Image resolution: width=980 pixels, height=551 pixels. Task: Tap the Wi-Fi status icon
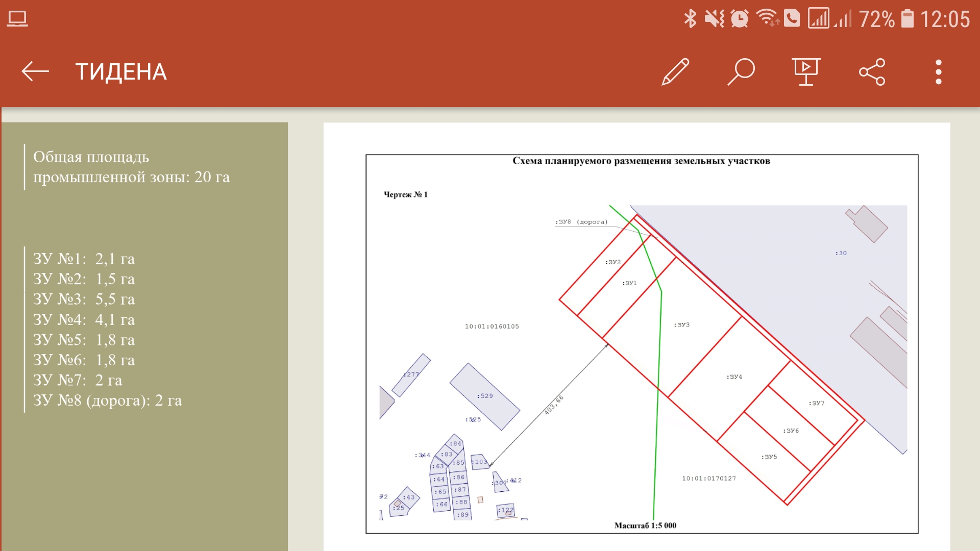coord(767,18)
